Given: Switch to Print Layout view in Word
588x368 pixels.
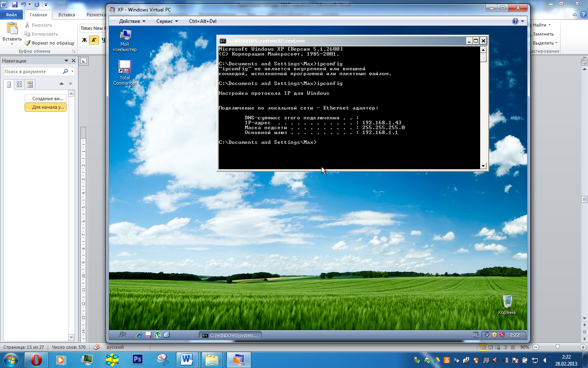Looking at the screenshot, I should point(483,347).
